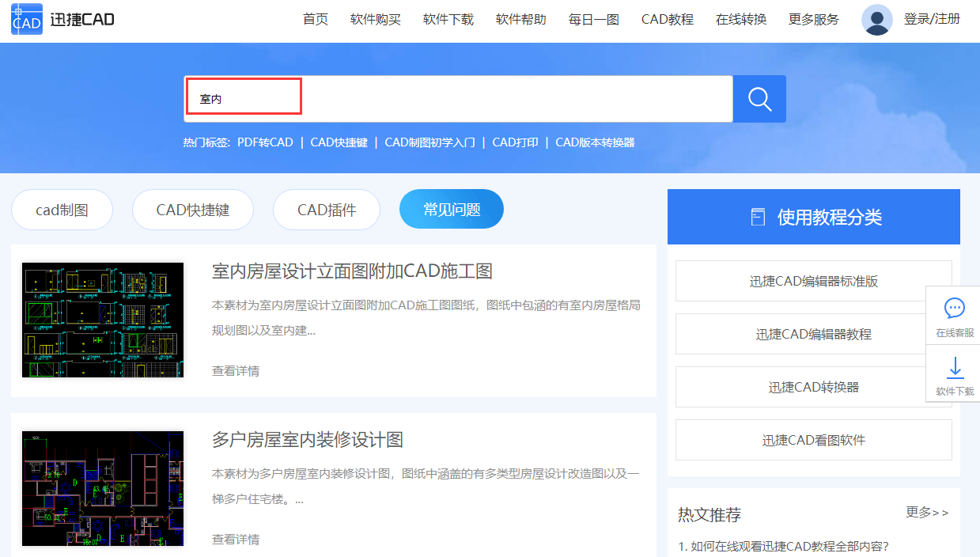Open the CAD教程 navigation item
Viewport: 980px width, 557px height.
point(667,19)
